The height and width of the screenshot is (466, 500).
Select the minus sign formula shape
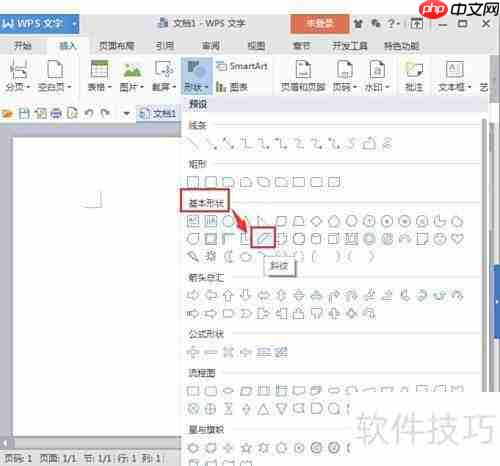click(x=211, y=352)
